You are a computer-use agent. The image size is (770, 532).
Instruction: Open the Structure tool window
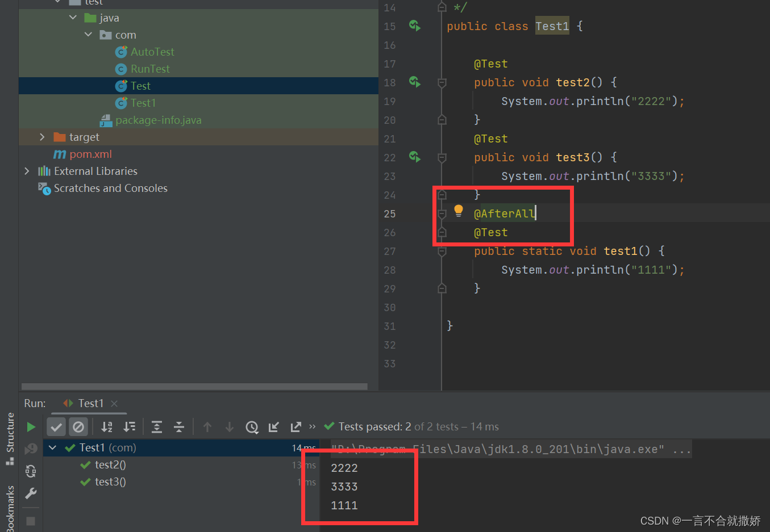coord(10,438)
